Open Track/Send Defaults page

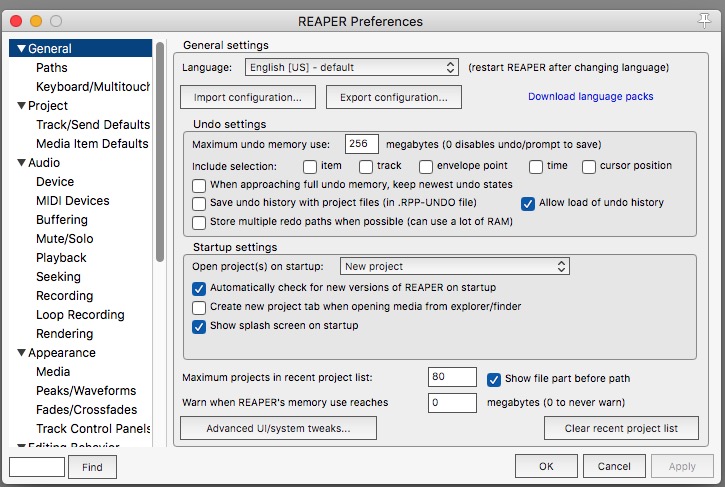[x=93, y=124]
